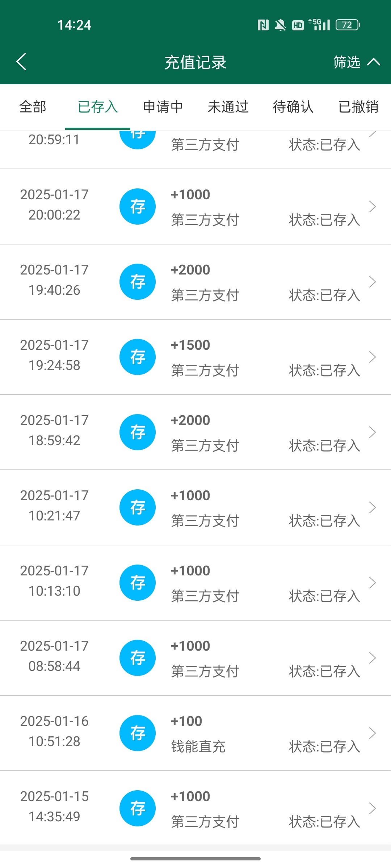391x868 pixels.
Task: Open the 2025-01-17 19:24:58 timestamp entry
Action: point(54,355)
